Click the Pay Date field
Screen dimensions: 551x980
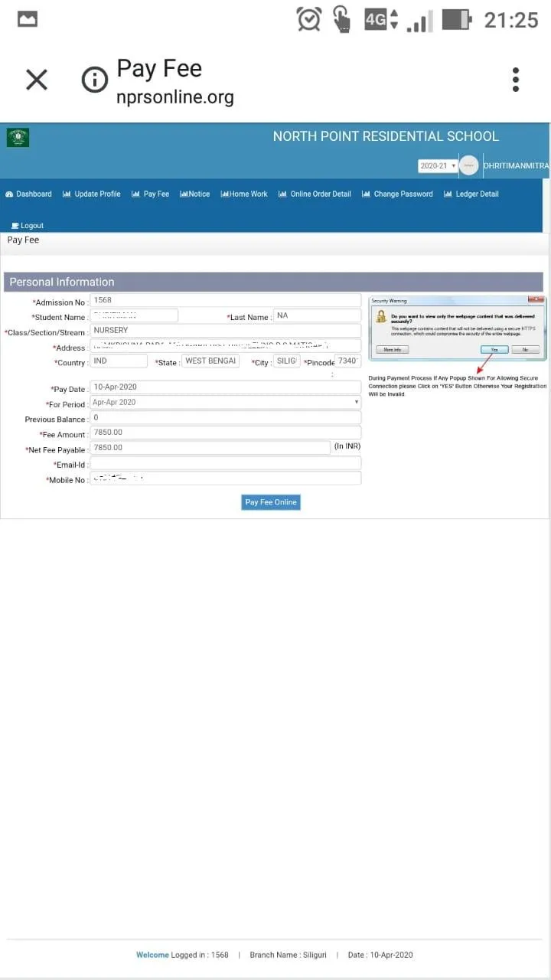(x=226, y=387)
